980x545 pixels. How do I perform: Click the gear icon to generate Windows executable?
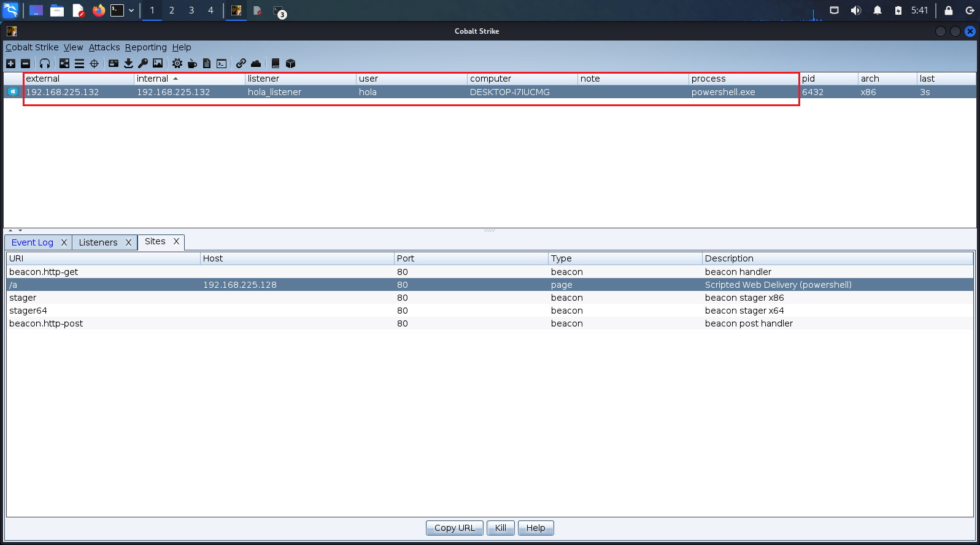177,63
